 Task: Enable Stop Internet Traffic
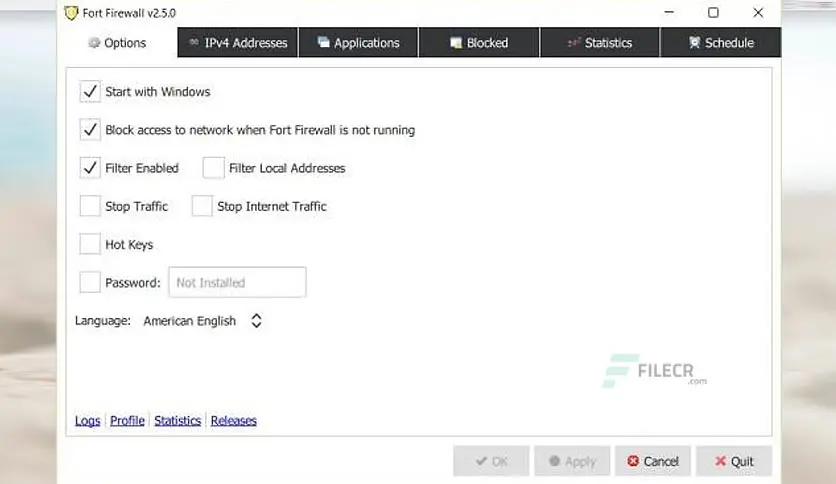[x=202, y=206]
